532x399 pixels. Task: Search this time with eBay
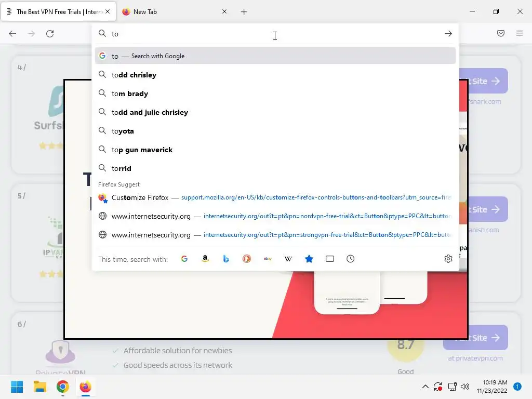268,259
